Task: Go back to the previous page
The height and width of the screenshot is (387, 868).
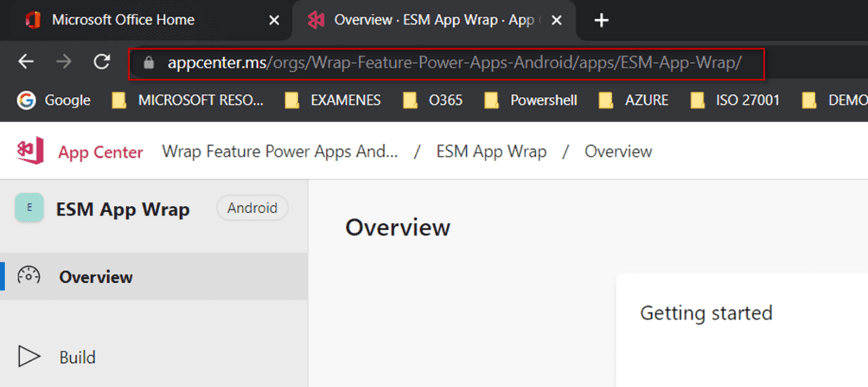Action: pos(25,62)
